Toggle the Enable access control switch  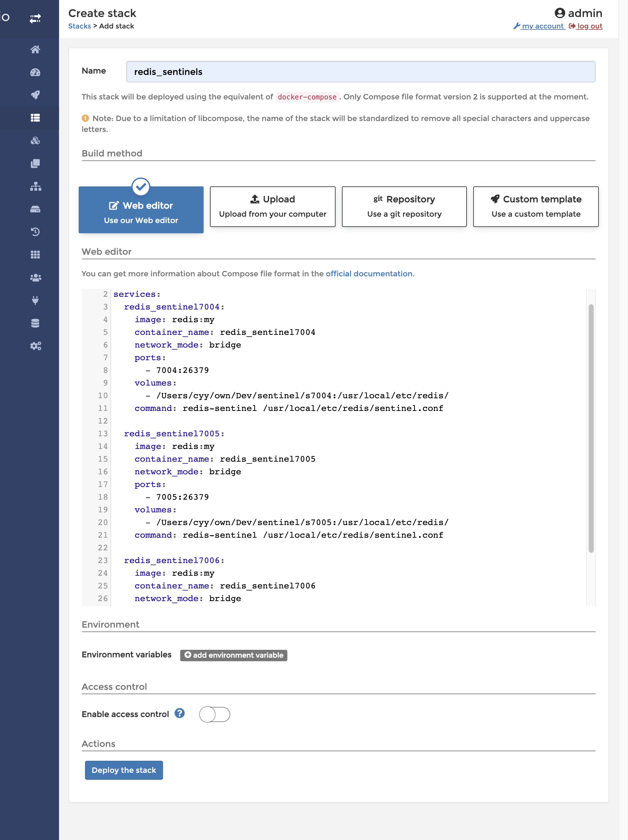pyautogui.click(x=215, y=714)
